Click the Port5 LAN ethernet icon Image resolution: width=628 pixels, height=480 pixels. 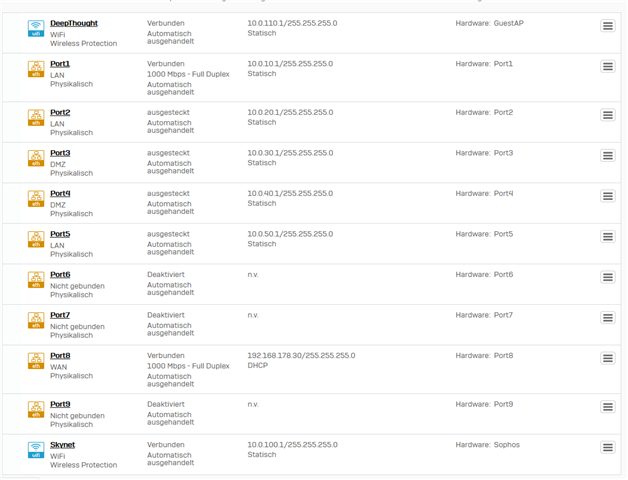point(36,239)
